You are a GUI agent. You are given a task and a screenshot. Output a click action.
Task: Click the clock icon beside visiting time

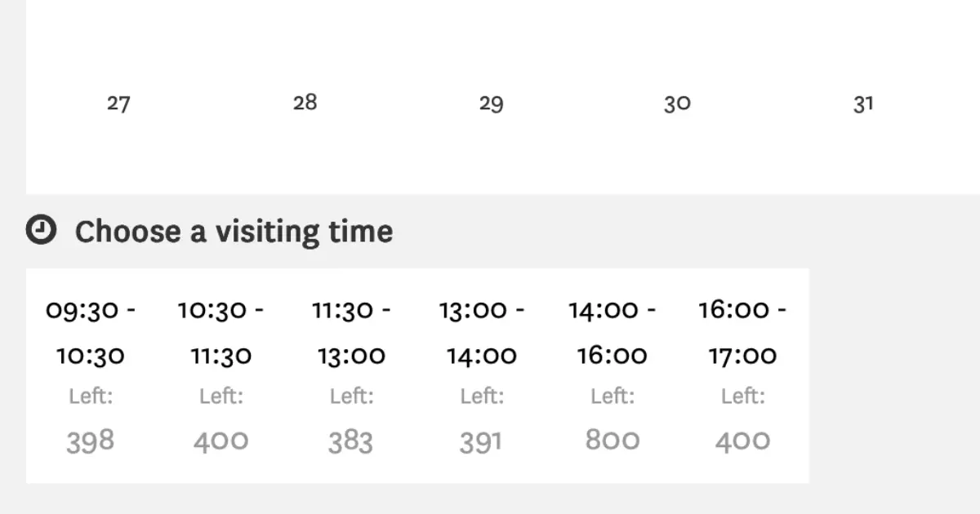(41, 230)
